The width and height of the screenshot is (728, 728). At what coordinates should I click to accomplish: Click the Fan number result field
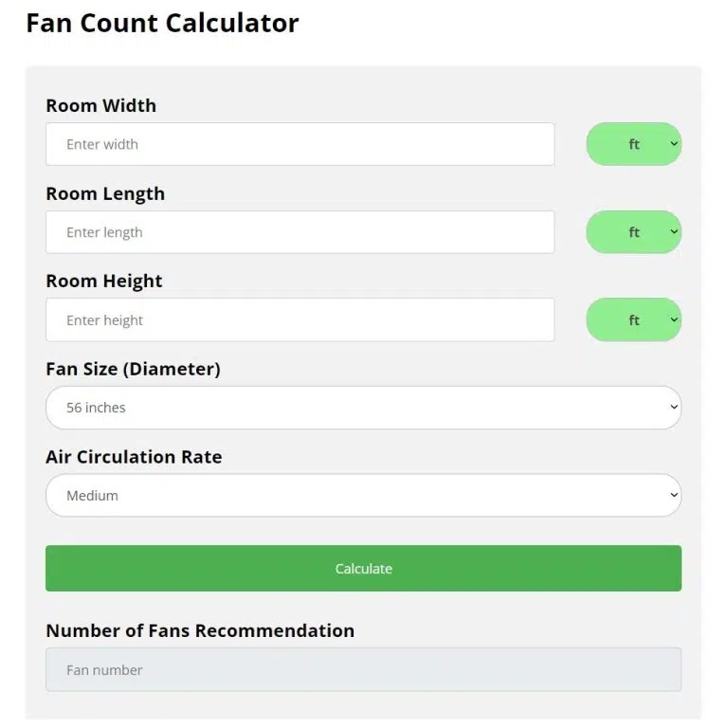coord(363,670)
